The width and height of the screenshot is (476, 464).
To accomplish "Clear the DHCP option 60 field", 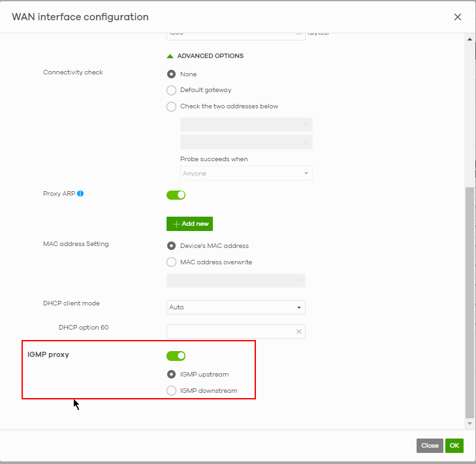I will (299, 332).
